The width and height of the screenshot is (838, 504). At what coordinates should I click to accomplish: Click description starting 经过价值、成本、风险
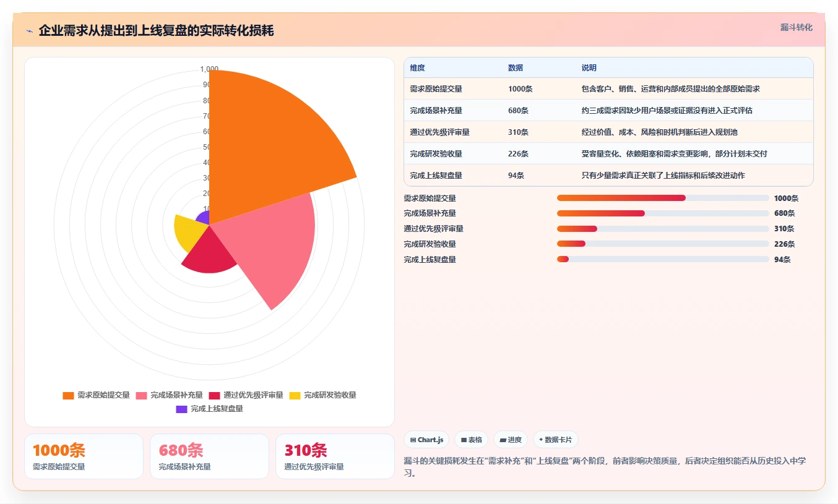point(659,132)
